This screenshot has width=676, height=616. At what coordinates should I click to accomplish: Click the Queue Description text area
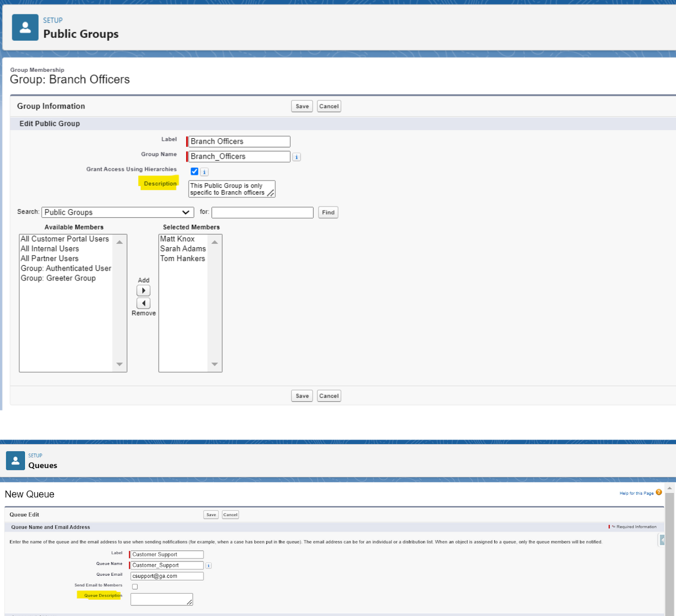point(161,600)
